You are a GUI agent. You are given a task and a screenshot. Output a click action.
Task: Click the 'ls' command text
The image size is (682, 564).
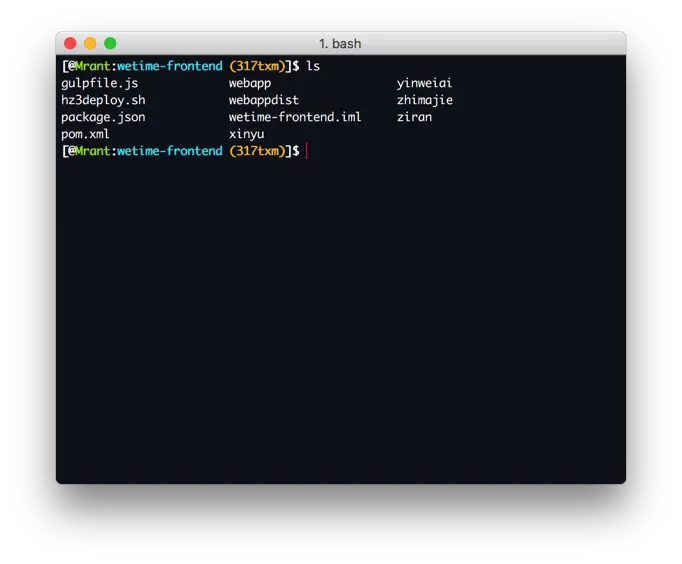tap(313, 66)
